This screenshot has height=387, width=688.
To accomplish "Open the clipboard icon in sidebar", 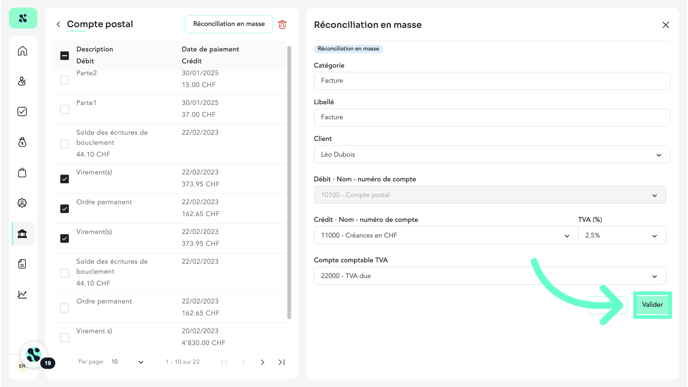I will click(x=22, y=172).
